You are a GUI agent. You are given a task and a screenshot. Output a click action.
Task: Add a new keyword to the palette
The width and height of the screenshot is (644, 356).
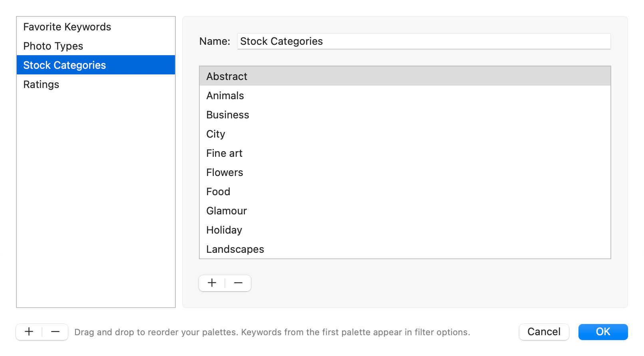click(x=212, y=283)
